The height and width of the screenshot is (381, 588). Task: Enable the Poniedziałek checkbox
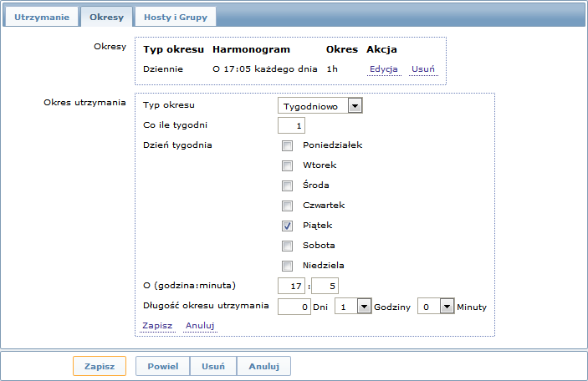[x=287, y=145]
